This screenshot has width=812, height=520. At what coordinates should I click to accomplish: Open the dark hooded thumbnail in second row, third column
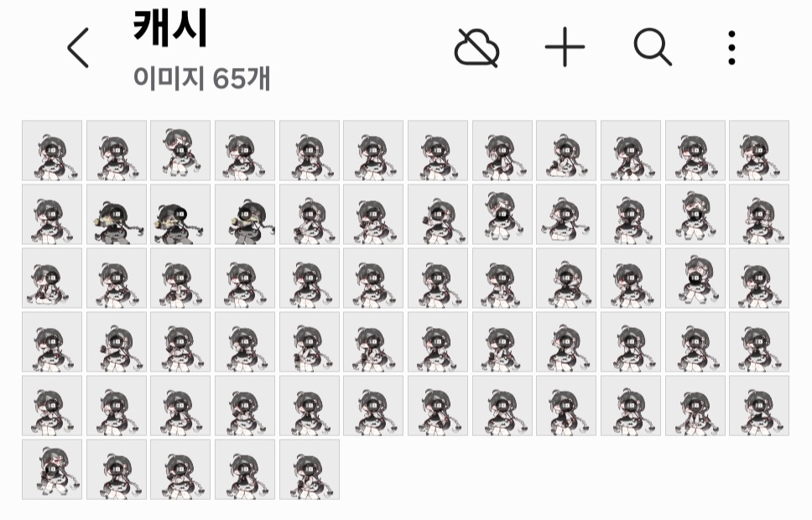tap(180, 214)
